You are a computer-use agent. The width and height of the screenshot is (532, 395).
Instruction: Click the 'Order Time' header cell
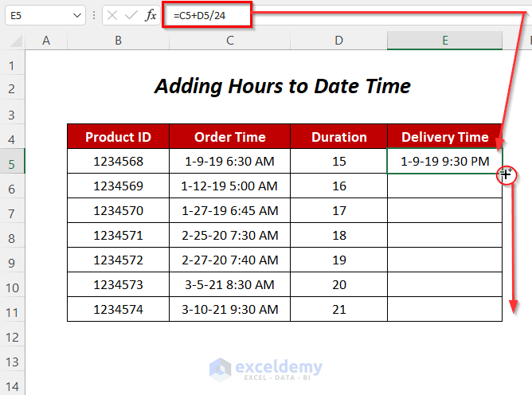point(229,136)
